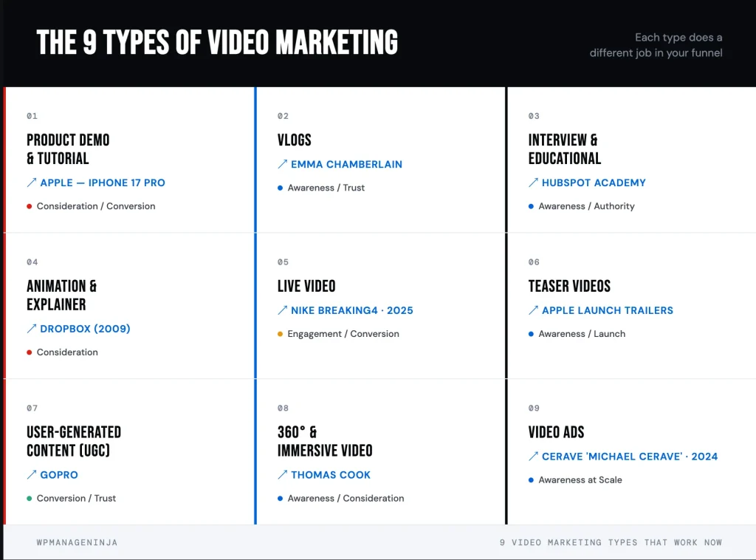756x560 pixels.
Task: Click the arrow icon by THOMAS COOK
Action: tap(283, 474)
